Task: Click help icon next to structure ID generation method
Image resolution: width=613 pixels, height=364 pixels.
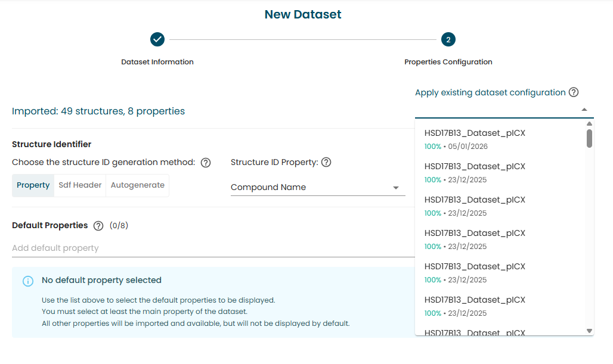Action: pos(206,163)
